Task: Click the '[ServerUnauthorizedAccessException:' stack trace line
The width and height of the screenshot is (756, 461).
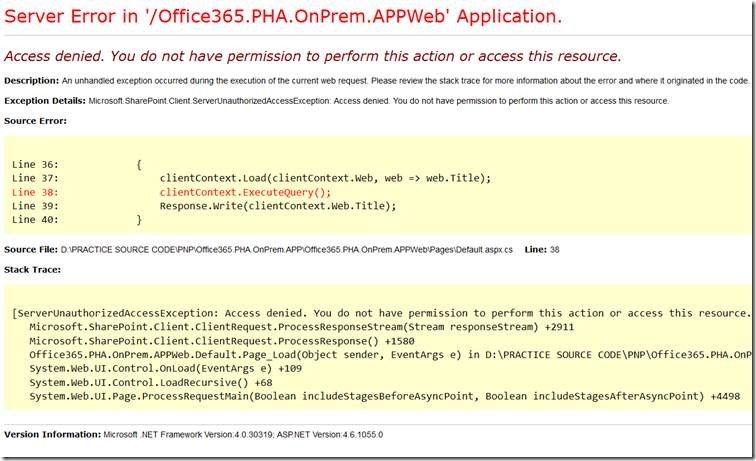Action: tap(381, 313)
